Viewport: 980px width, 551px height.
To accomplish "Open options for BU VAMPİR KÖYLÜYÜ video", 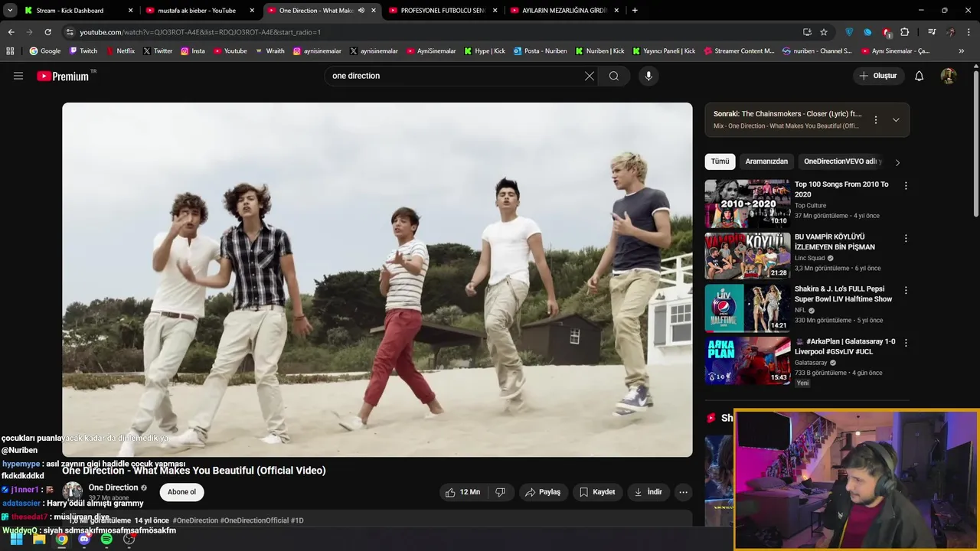I will 906,238.
